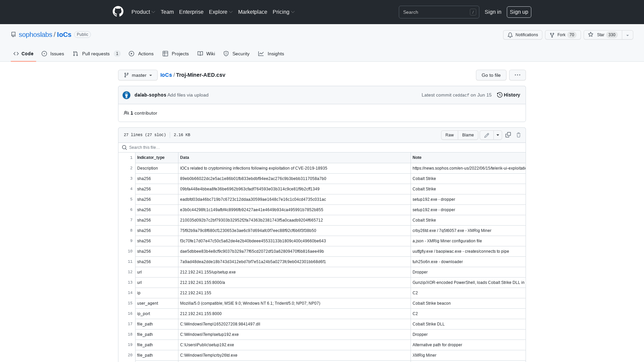
Task: Click the Go to file button
Action: pos(491,75)
